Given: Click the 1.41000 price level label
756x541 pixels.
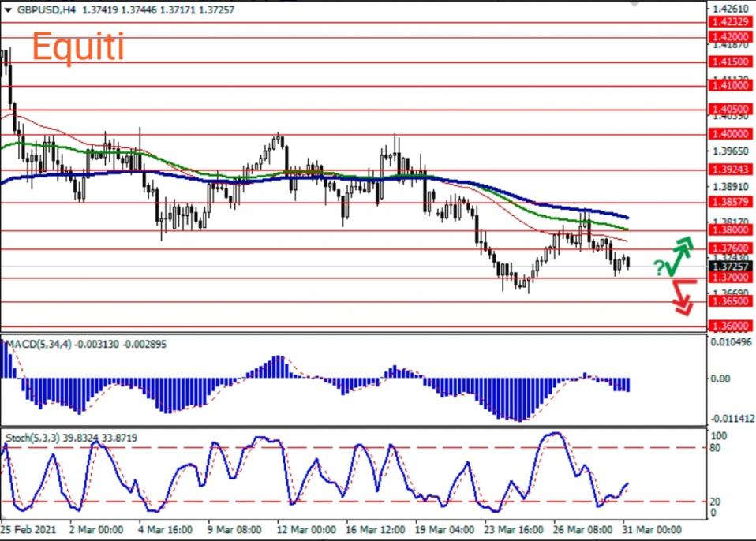Looking at the screenshot, I should (x=731, y=86).
